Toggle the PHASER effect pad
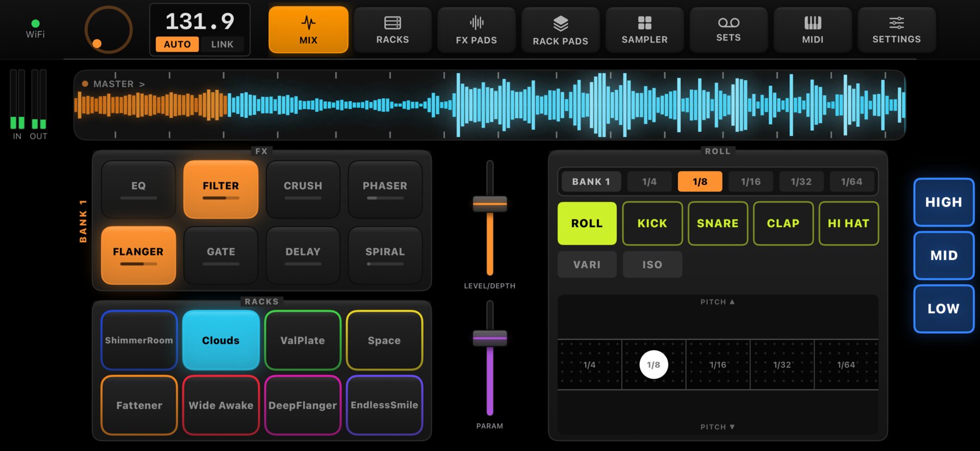 pos(385,189)
